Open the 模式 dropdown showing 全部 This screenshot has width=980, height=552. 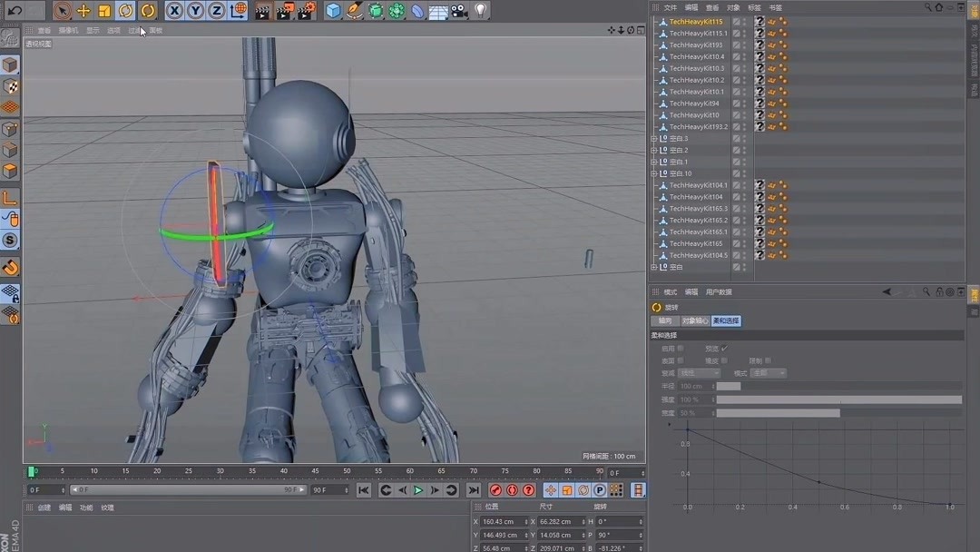(x=767, y=372)
